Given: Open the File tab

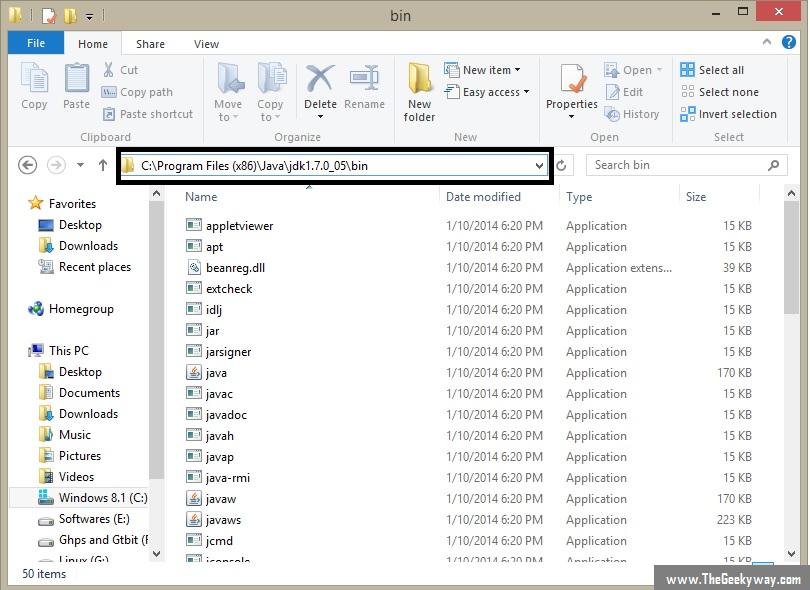Looking at the screenshot, I should [36, 43].
